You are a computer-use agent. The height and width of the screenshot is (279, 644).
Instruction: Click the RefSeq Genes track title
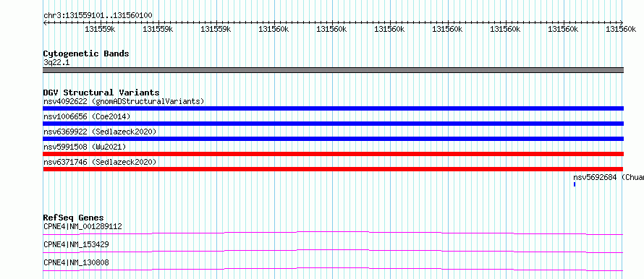(x=74, y=218)
